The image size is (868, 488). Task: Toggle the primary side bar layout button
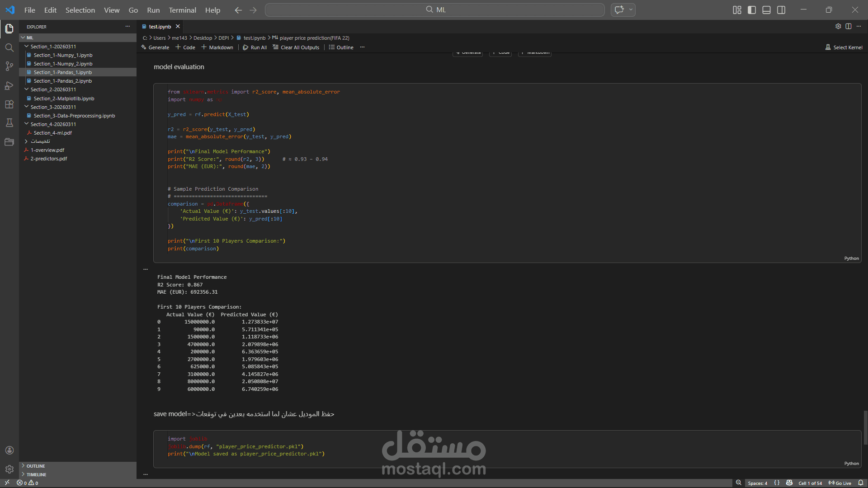click(752, 10)
